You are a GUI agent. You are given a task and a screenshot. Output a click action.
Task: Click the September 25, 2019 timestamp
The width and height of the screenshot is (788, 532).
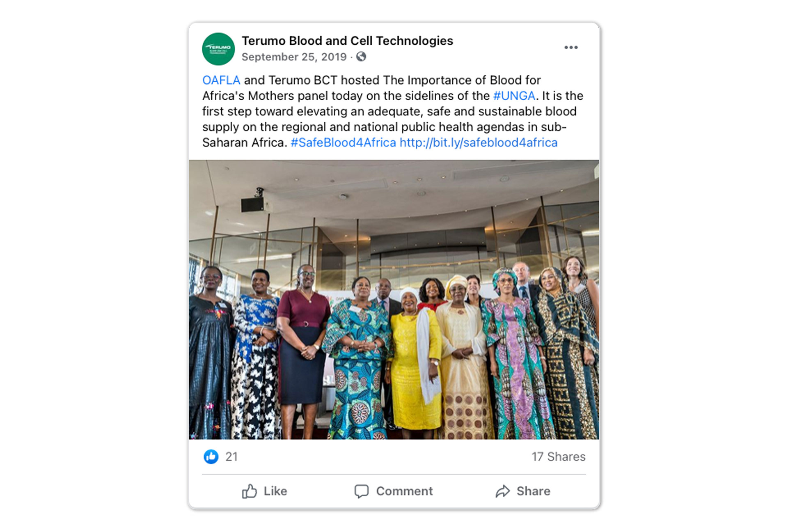pyautogui.click(x=294, y=57)
